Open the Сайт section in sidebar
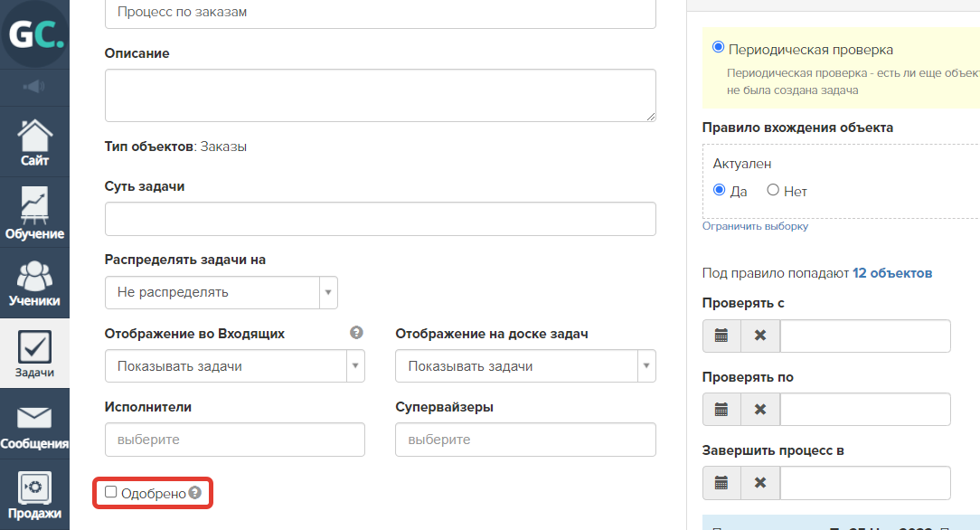The height and width of the screenshot is (530, 980). tap(34, 143)
